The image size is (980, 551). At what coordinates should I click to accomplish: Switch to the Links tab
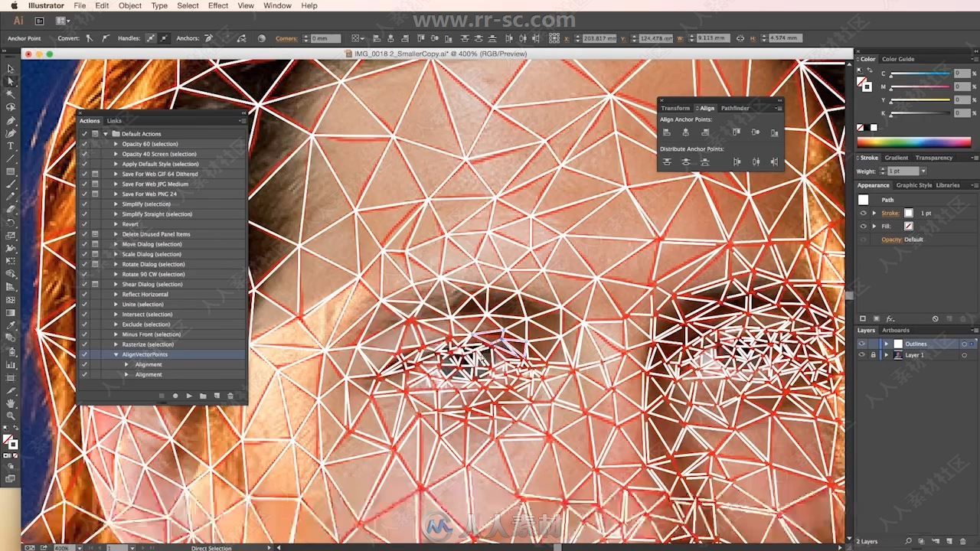click(114, 121)
